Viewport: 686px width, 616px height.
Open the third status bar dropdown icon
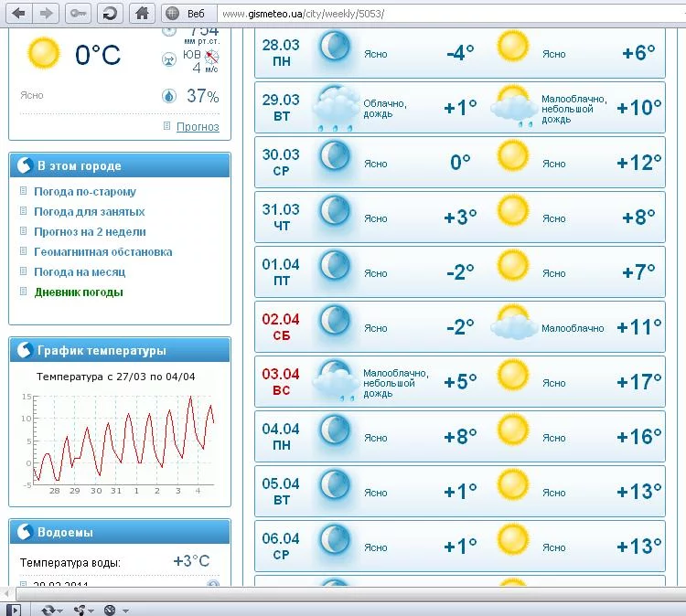(115, 610)
